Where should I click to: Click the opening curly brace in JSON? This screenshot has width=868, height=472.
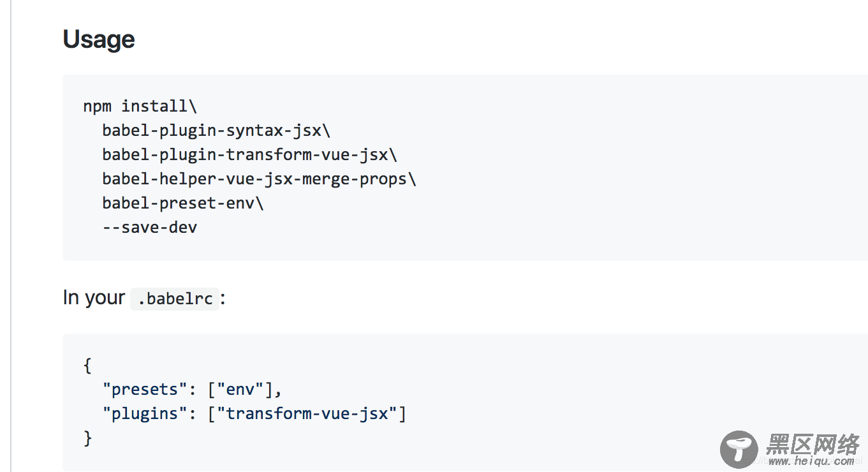point(87,365)
